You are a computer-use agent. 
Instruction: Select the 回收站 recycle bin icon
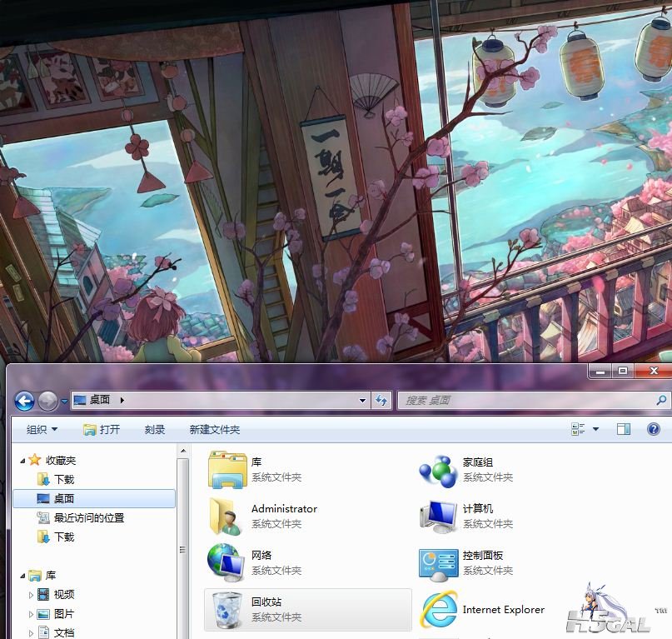click(x=227, y=610)
